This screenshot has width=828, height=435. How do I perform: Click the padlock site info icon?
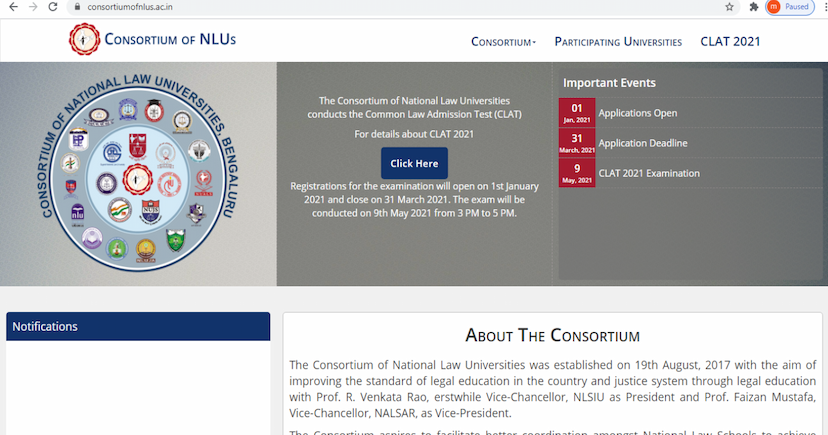point(76,7)
